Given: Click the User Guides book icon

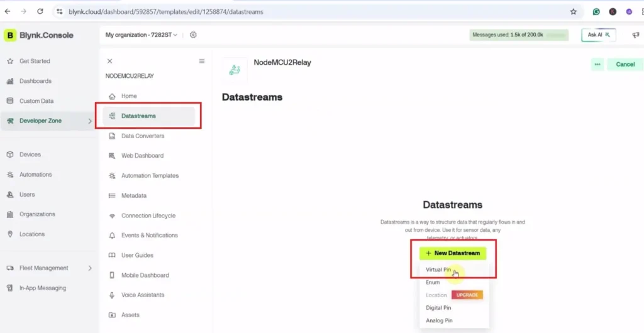Looking at the screenshot, I should pos(112,256).
